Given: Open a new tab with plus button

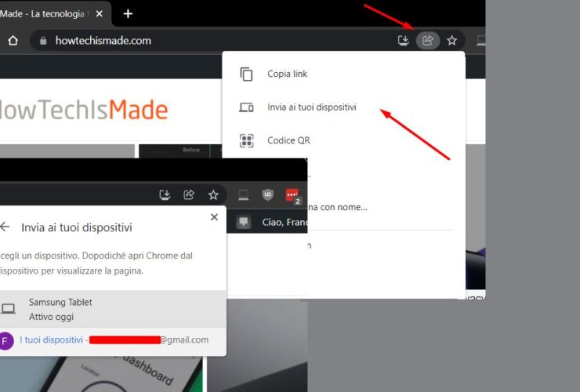Looking at the screenshot, I should 128,13.
